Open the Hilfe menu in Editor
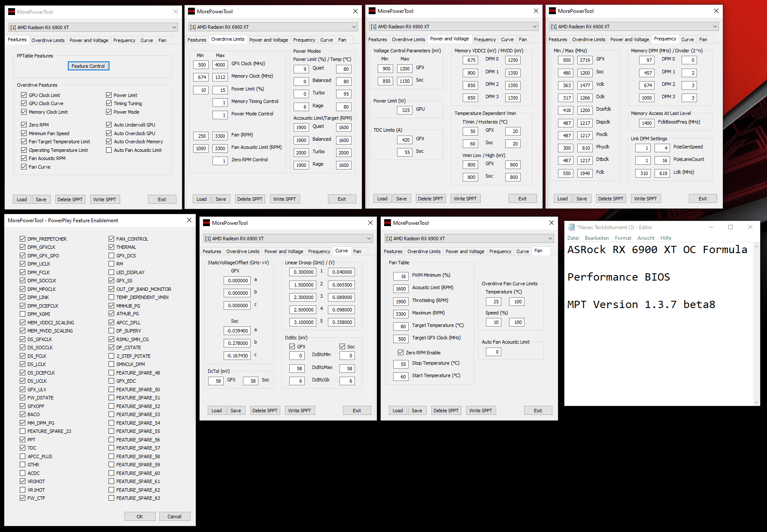Screen dimensions: 767x532 pyautogui.click(x=666, y=238)
